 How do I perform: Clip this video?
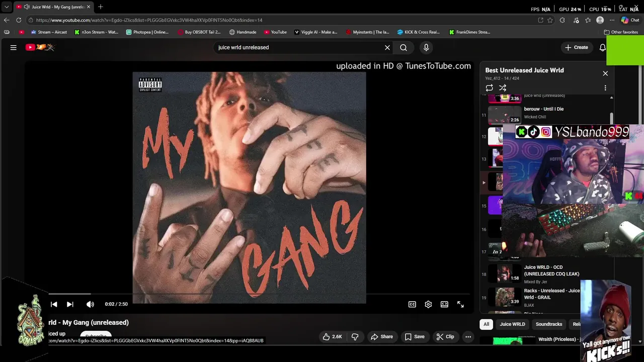[445, 337]
